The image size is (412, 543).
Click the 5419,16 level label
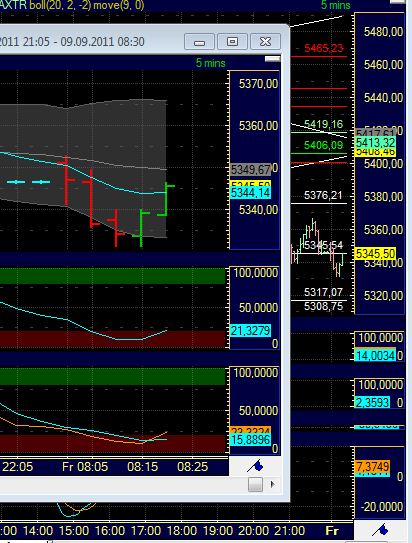323,124
